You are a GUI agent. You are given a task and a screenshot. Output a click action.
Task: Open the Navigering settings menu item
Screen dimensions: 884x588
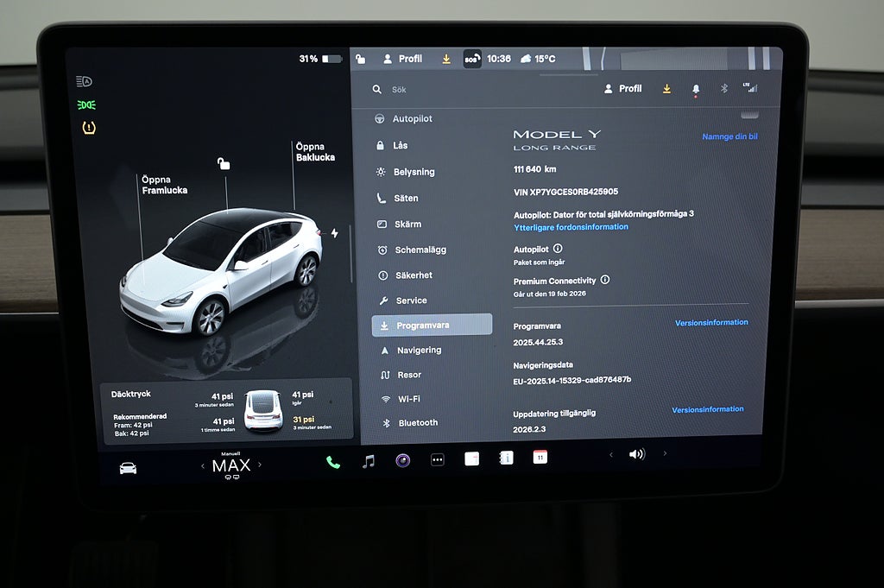pos(419,351)
